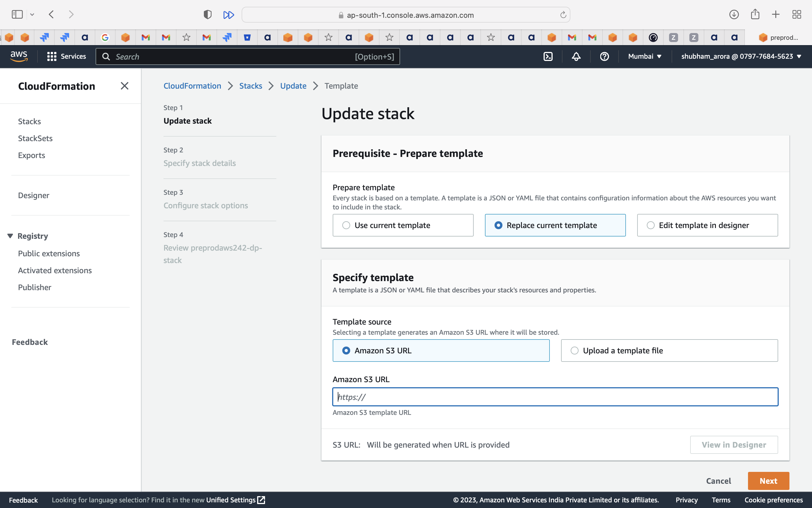Click Configure stack options step label

coord(206,205)
